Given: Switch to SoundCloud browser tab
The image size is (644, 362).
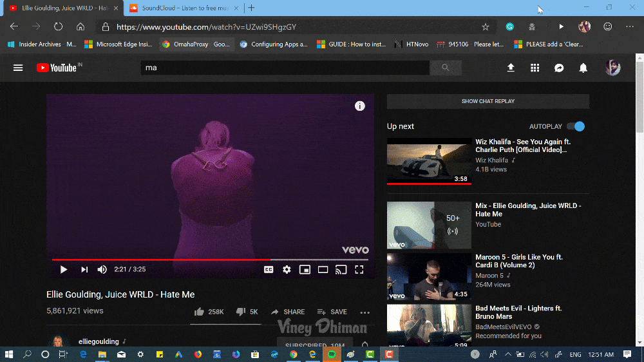Looking at the screenshot, I should coord(184,8).
